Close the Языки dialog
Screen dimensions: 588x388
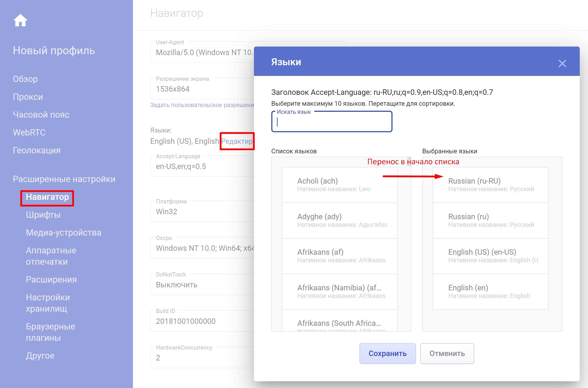coord(562,64)
